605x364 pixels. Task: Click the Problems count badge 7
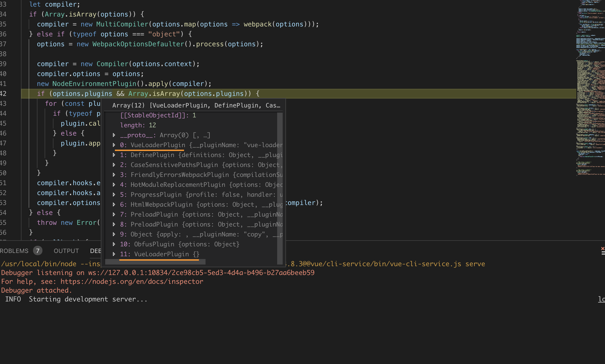click(x=38, y=251)
